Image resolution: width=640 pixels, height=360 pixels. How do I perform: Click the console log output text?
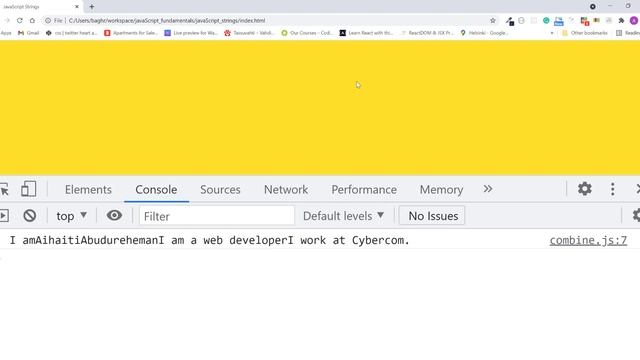point(209,240)
